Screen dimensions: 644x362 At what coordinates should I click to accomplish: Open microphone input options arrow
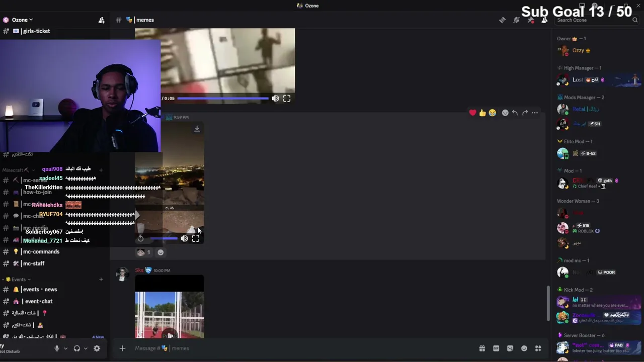(x=65, y=348)
